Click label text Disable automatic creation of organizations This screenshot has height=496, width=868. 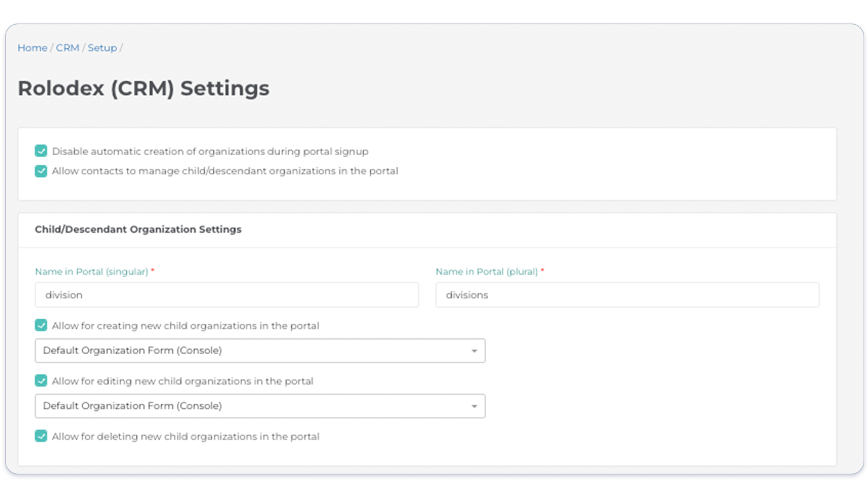coord(210,151)
